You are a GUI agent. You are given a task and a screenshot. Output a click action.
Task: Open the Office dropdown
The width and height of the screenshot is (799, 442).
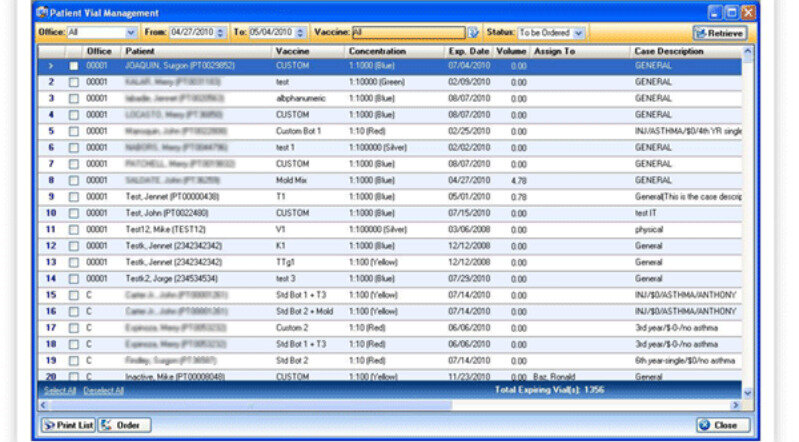click(131, 33)
